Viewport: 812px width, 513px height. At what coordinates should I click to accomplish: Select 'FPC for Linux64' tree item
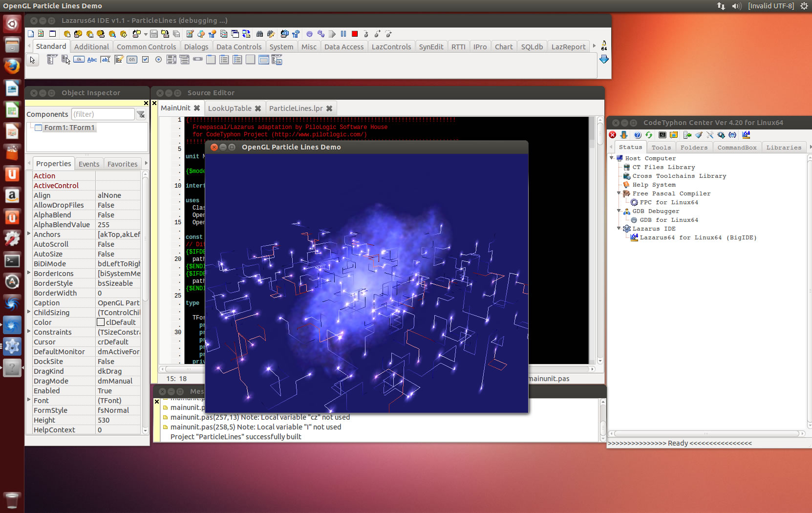669,202
